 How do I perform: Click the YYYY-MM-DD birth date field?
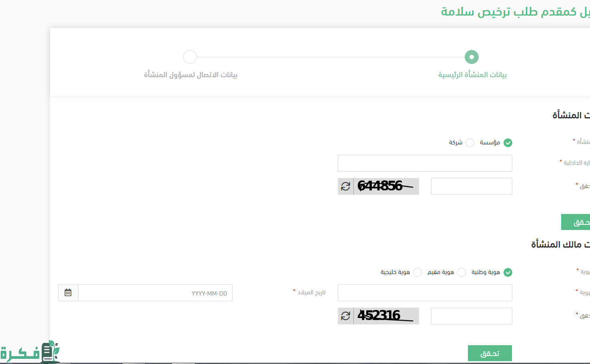tap(155, 293)
